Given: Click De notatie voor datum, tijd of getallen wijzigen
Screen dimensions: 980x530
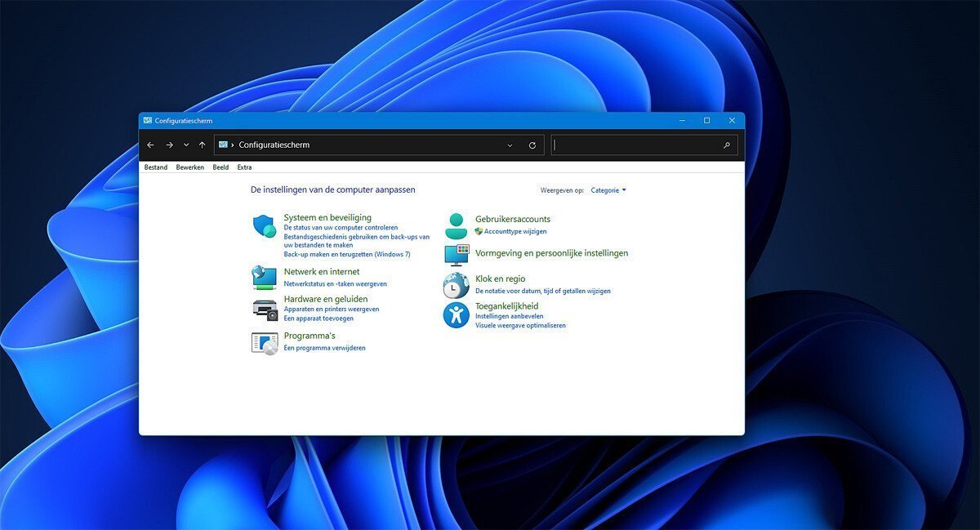Looking at the screenshot, I should tap(543, 291).
